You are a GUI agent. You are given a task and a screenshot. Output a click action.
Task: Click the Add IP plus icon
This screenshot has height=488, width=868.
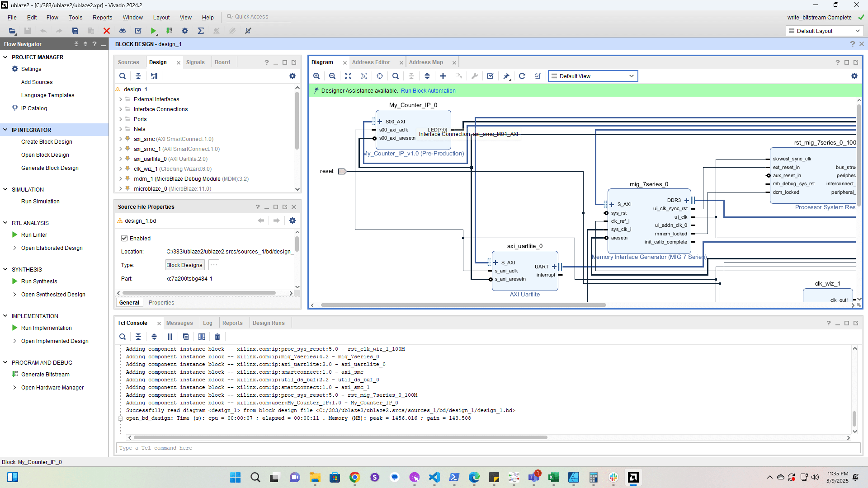click(x=443, y=76)
